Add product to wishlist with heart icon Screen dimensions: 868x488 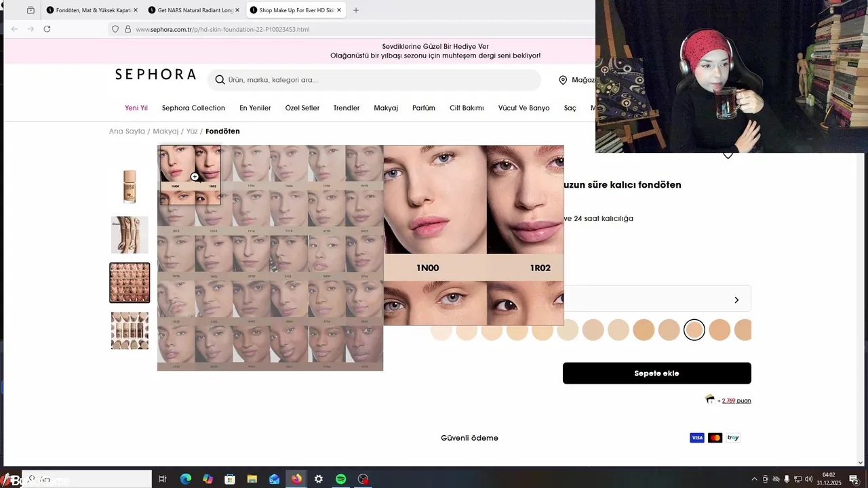click(728, 155)
